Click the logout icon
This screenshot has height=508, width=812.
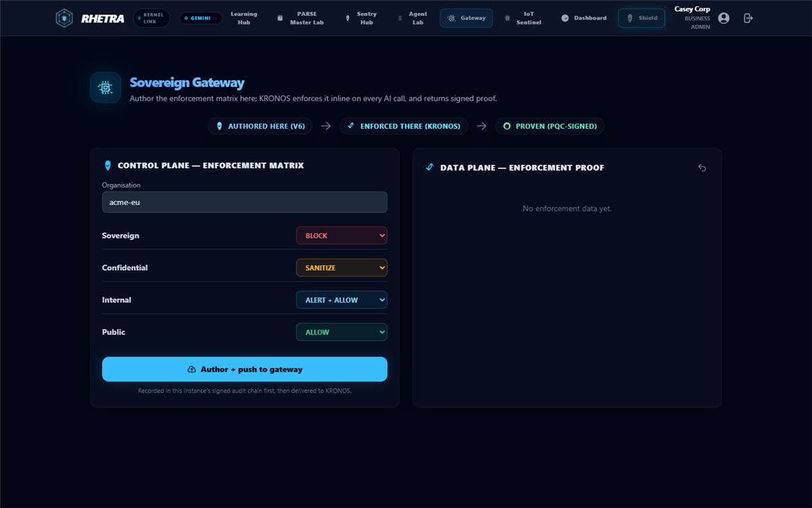748,18
